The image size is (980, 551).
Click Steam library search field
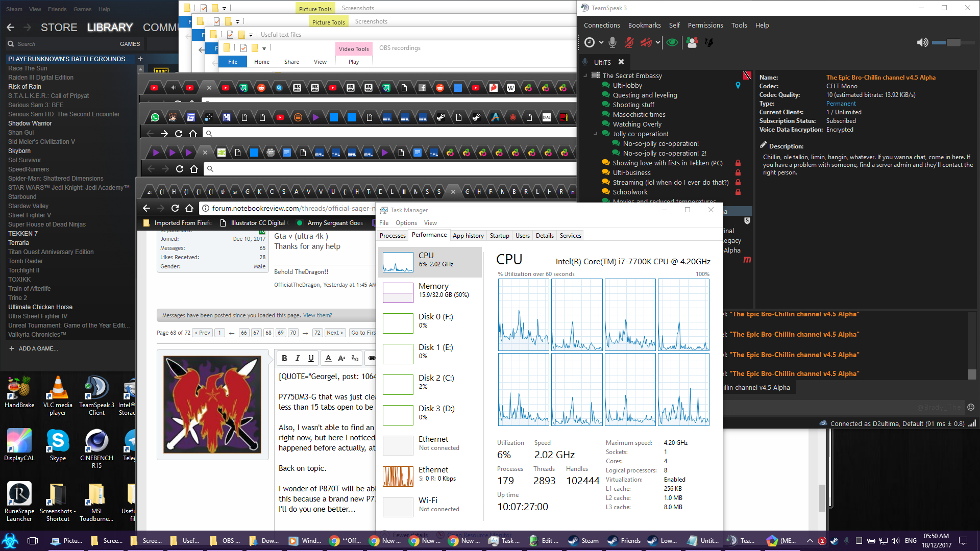coord(61,44)
